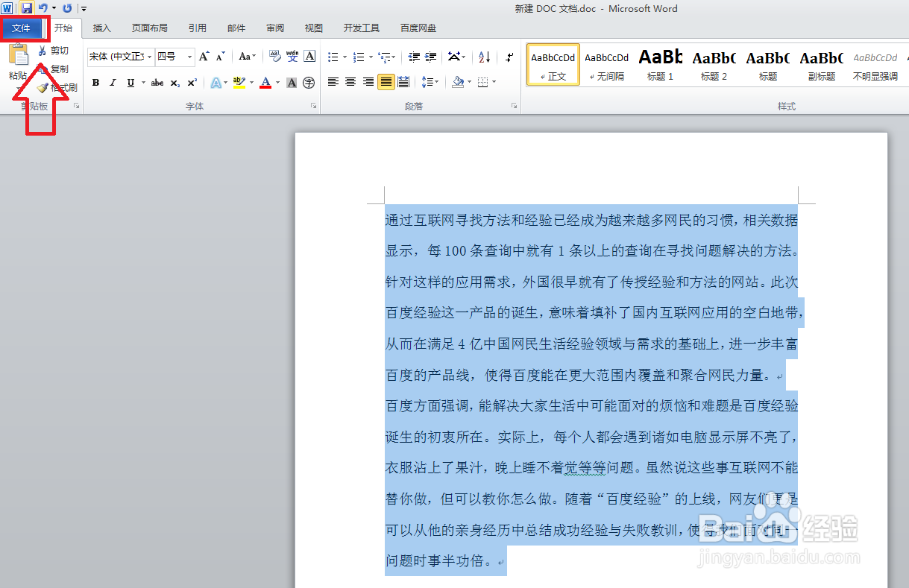Redo the last action
Viewport: 909px width, 588px height.
point(67,8)
